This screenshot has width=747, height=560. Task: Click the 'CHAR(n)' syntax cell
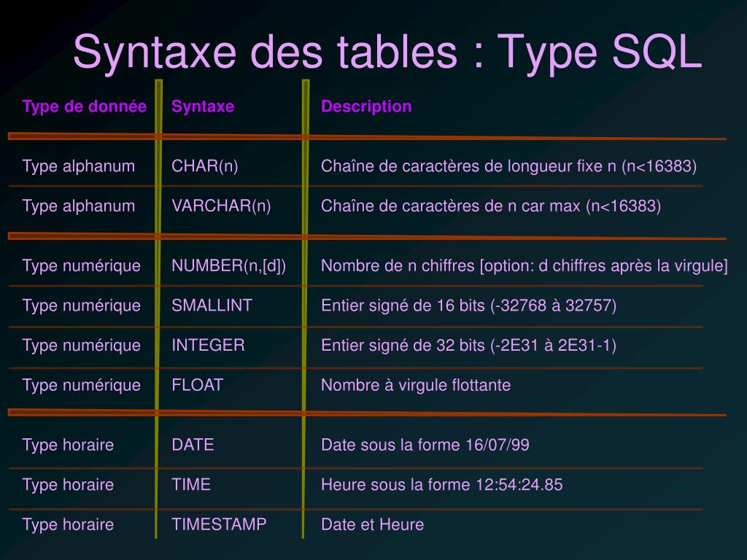[x=205, y=166]
